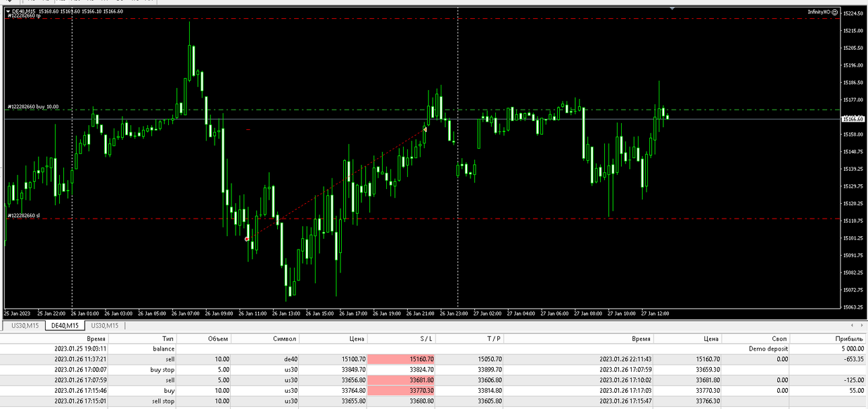The width and height of the screenshot is (868, 409).
Task: Click the close time 2023.01.26 22:11:43
Action: click(x=625, y=359)
